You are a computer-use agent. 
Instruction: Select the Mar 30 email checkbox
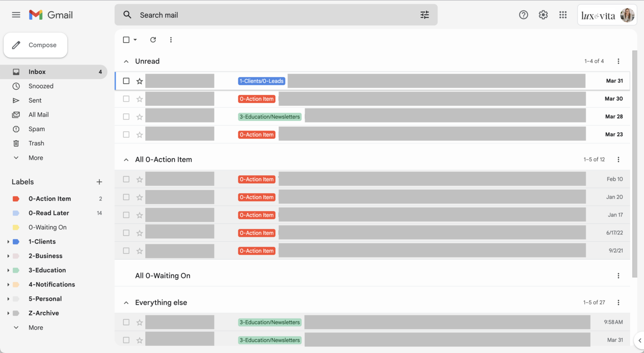click(x=126, y=99)
